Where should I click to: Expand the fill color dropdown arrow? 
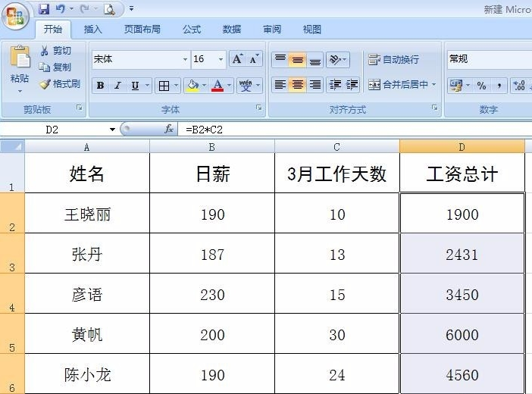205,85
